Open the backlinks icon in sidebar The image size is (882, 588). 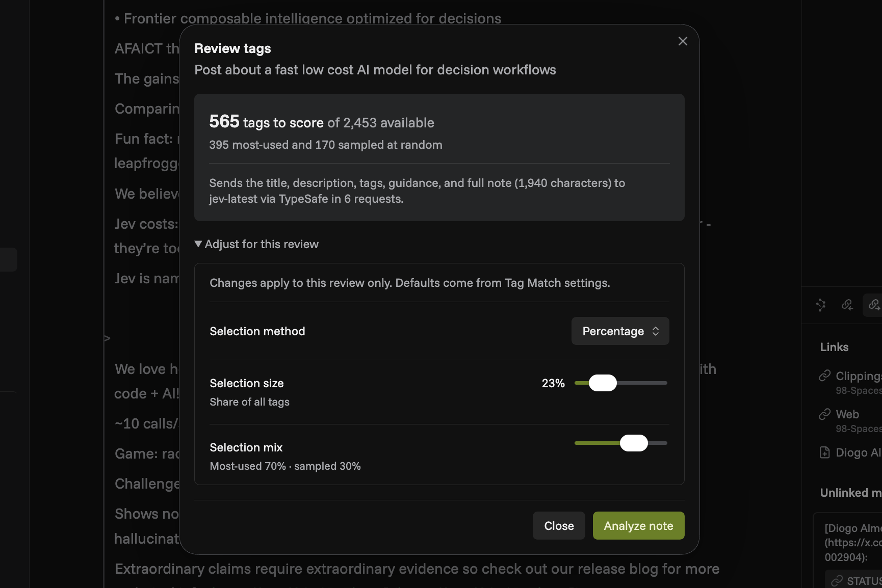(x=847, y=305)
